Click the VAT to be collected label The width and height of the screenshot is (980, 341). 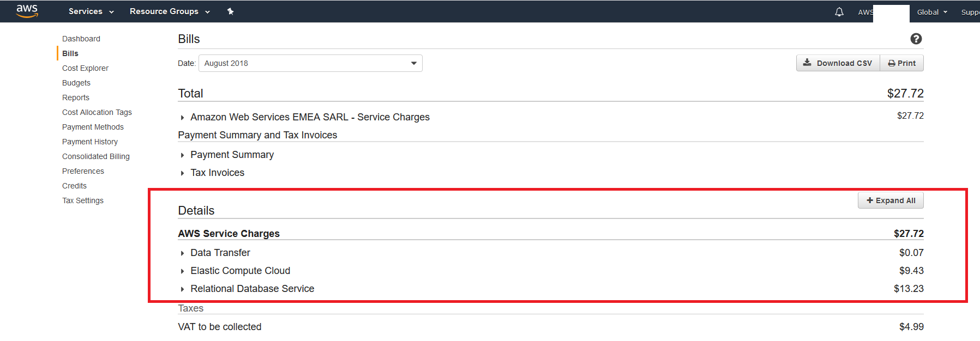(220, 327)
